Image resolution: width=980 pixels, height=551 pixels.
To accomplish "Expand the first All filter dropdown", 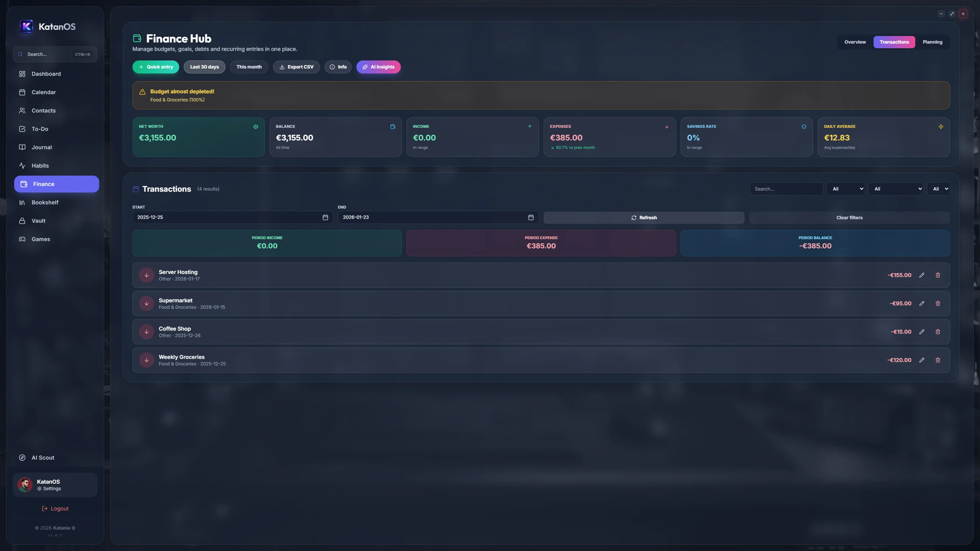I will click(x=845, y=189).
